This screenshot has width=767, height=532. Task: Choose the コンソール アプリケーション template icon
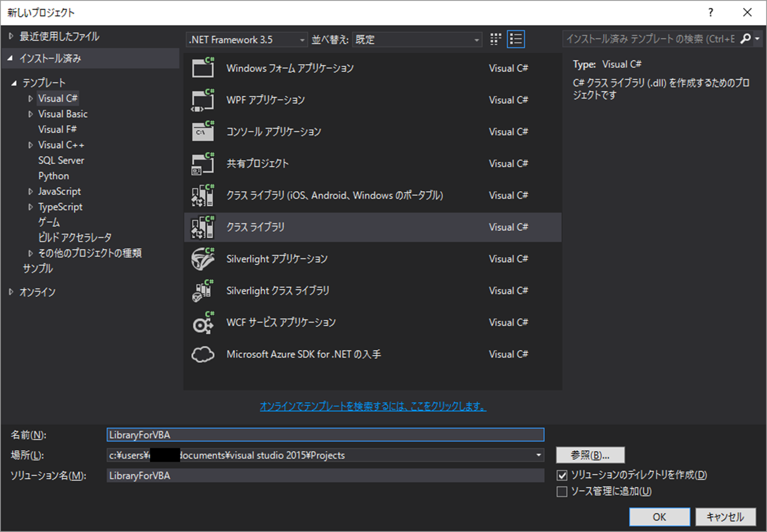(203, 132)
